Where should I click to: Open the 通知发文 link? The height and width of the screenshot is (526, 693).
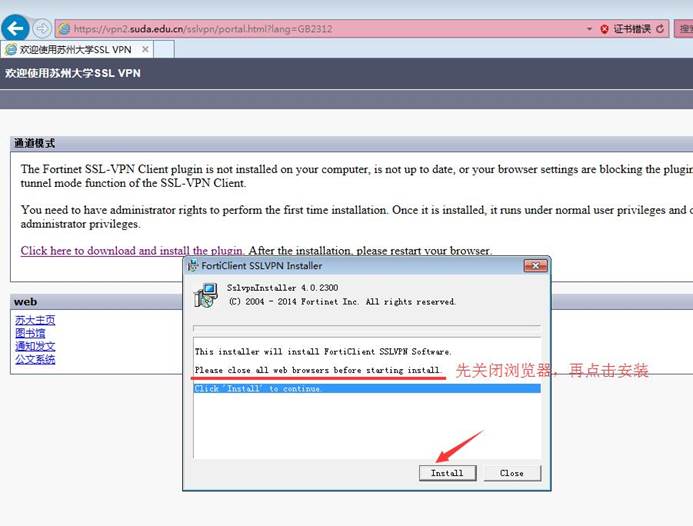pos(35,346)
